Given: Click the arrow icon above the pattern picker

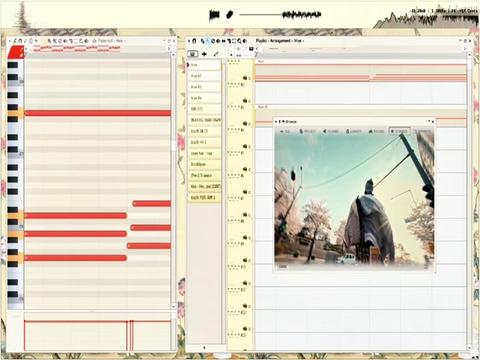Looking at the screenshot, I should click(x=204, y=54).
